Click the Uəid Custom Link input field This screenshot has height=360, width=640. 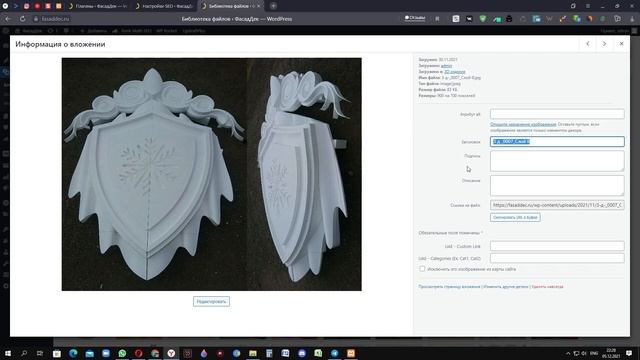coord(557,246)
